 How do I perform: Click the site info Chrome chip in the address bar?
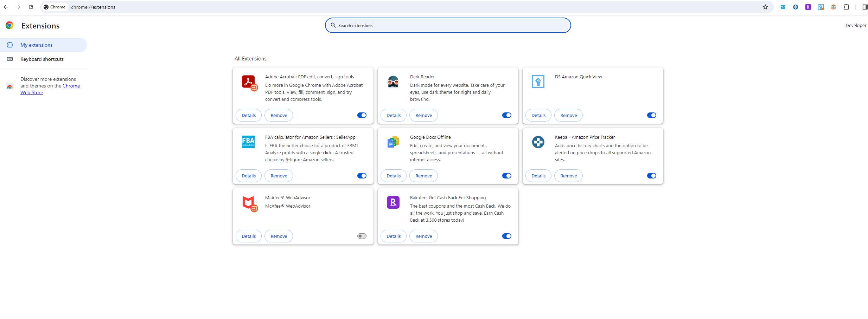pyautogui.click(x=55, y=7)
